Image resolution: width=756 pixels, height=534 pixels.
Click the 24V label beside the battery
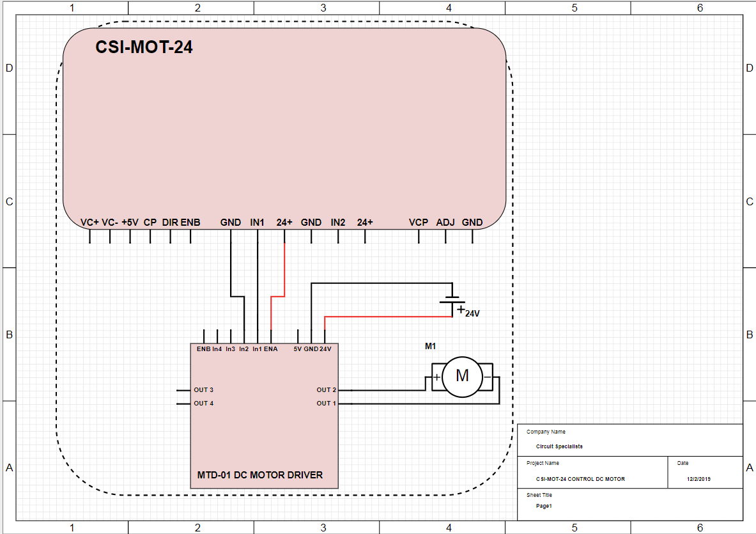click(472, 313)
